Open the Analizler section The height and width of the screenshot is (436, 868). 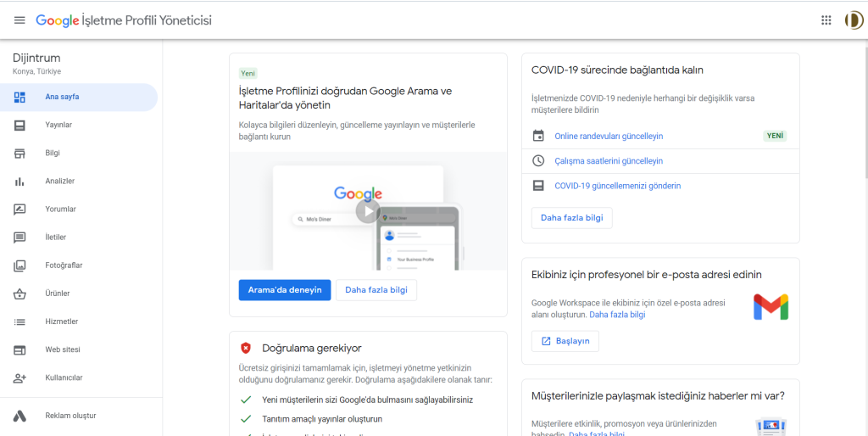[x=81, y=182]
